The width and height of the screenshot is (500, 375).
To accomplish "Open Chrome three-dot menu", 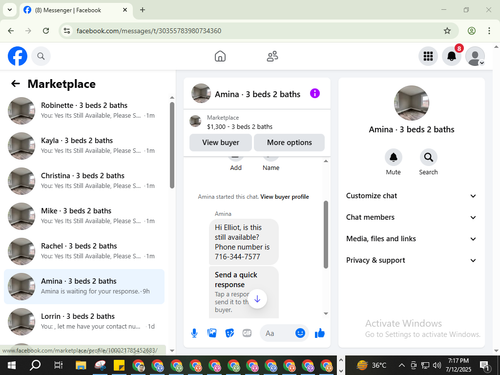I will pos(489,31).
